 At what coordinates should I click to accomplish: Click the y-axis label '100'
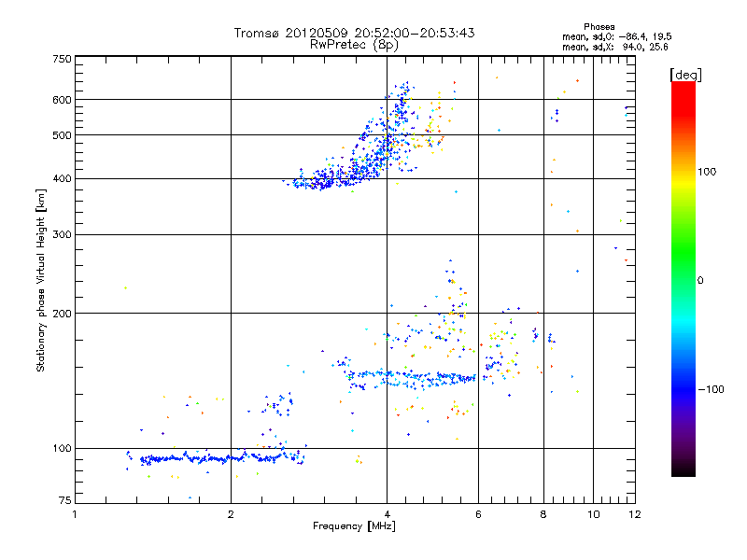click(x=62, y=449)
